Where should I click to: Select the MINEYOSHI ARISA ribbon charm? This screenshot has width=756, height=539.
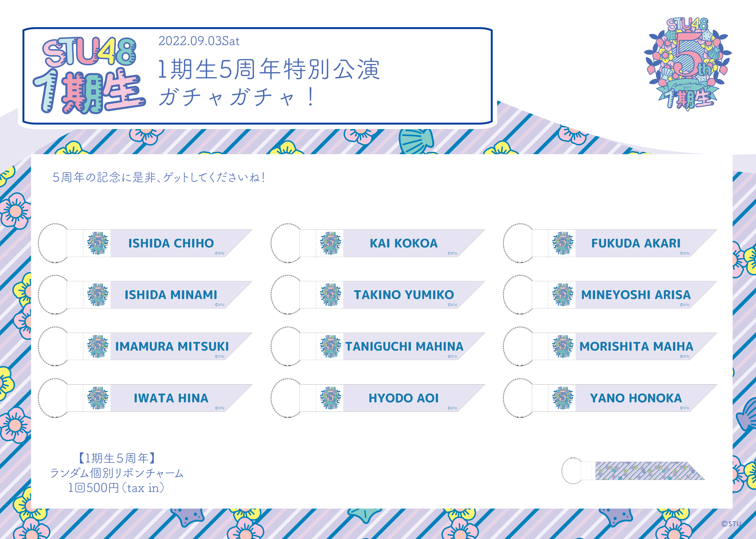point(610,295)
